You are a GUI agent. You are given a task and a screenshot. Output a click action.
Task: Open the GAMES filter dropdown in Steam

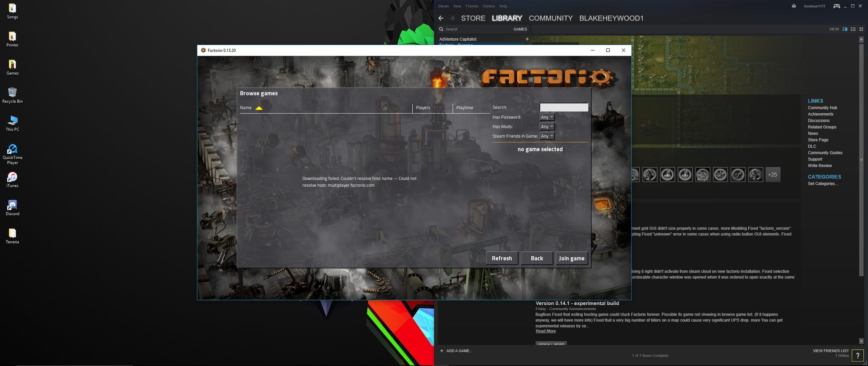point(520,29)
